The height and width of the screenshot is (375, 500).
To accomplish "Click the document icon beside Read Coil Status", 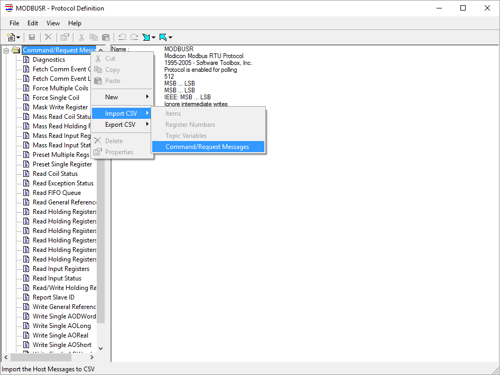I will (26, 174).
